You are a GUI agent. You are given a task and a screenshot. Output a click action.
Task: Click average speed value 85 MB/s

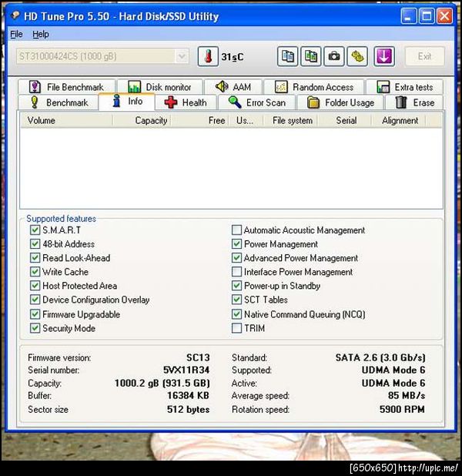407,396
